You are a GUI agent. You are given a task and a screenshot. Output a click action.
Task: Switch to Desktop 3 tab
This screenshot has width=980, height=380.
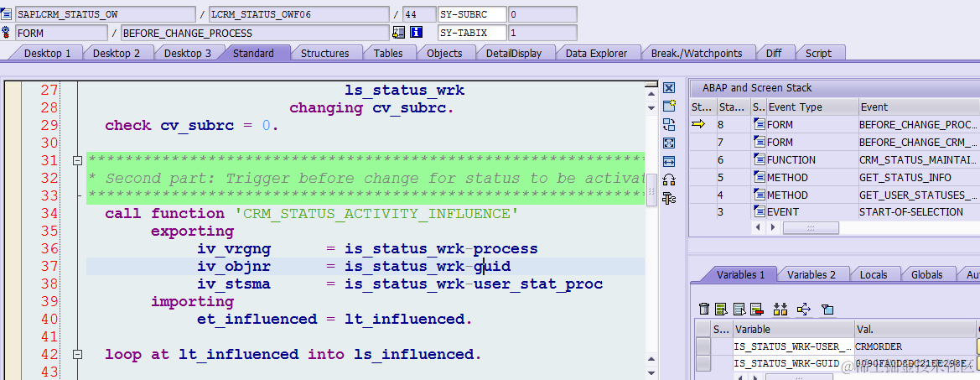click(188, 53)
